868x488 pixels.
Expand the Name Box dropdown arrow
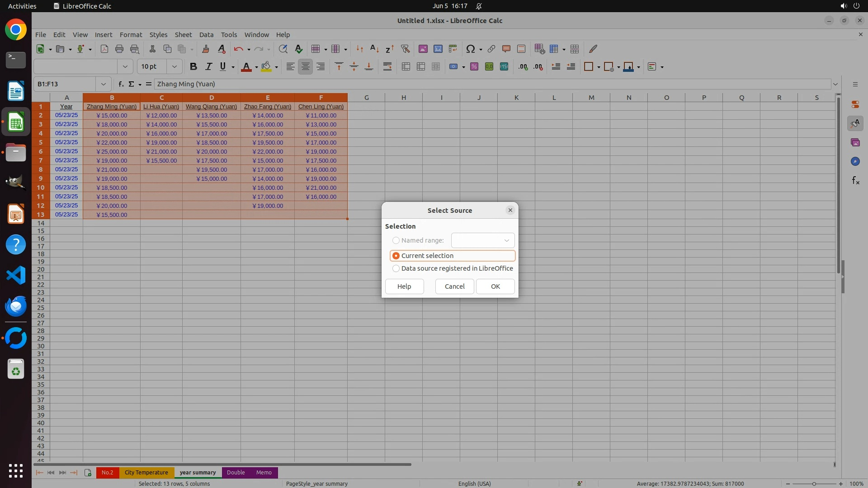[x=103, y=84]
